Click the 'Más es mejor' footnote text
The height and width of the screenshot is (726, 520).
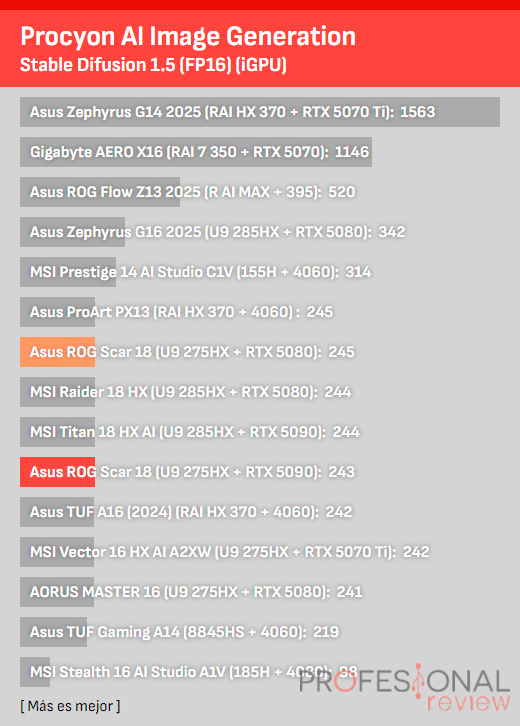coord(70,706)
